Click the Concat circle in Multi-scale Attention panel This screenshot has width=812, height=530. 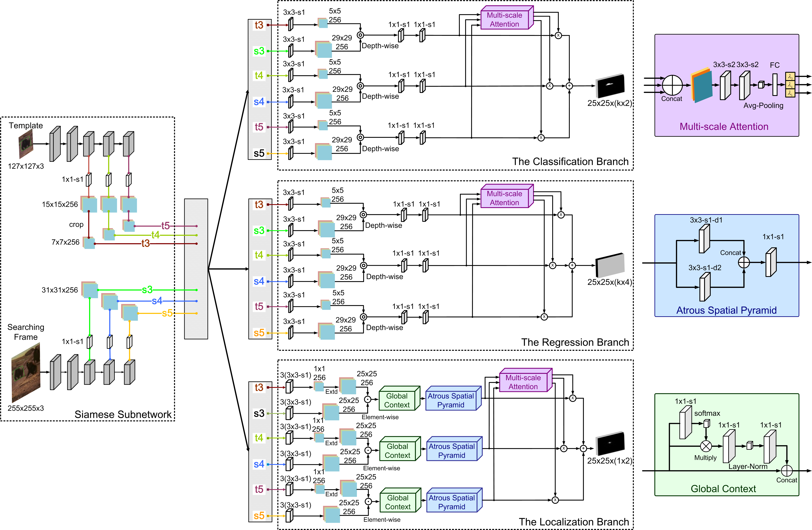(x=672, y=85)
